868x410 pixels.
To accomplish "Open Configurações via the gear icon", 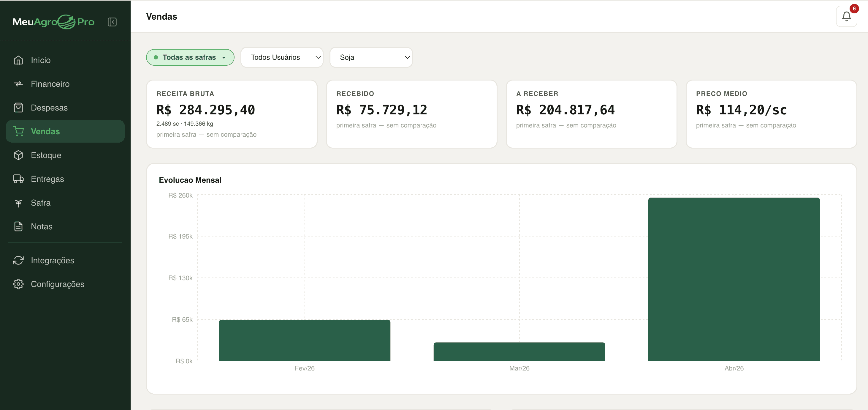I will 18,284.
